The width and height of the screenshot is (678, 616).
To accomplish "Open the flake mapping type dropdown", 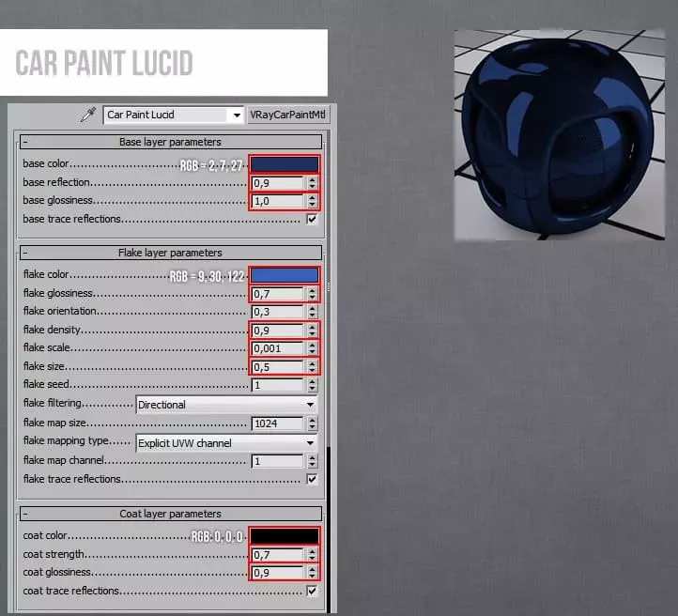I will 226,443.
